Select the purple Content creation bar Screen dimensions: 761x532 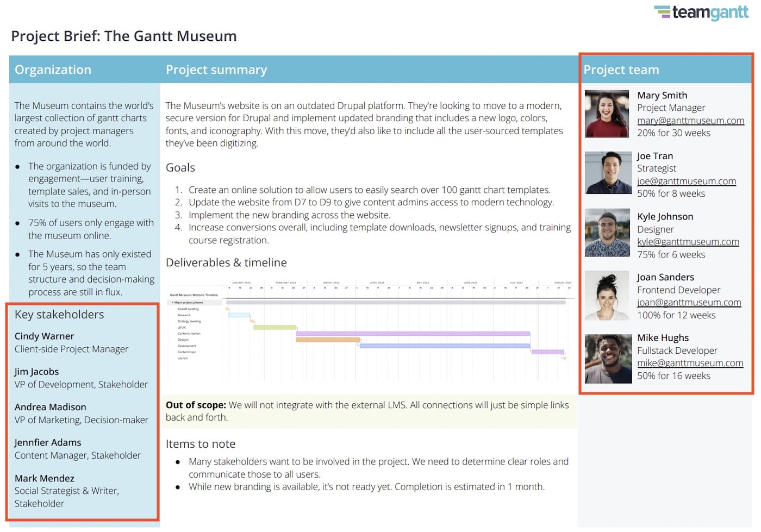pos(414,333)
